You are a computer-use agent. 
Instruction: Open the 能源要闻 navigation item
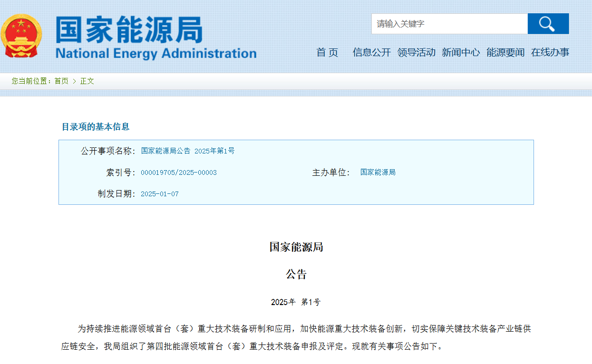[505, 52]
